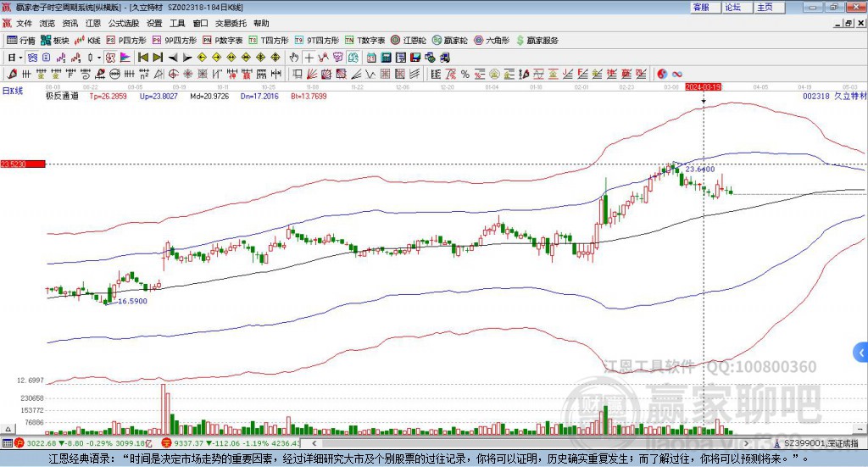This screenshot has width=868, height=467.
Task: Click the Bt=13.7699 value
Action: [x=309, y=97]
